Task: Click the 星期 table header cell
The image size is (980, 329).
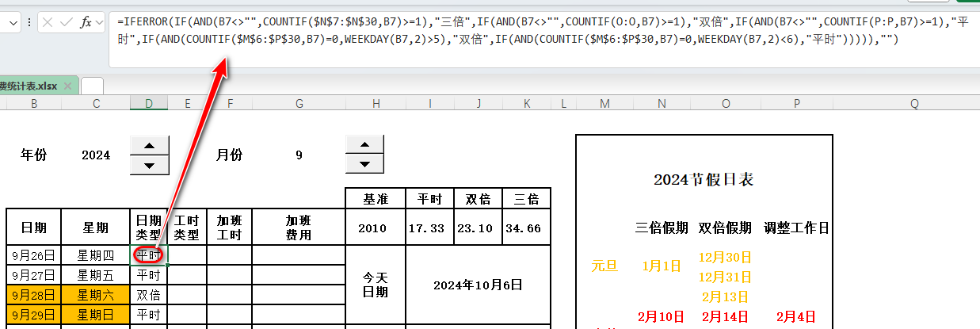Action: tap(96, 228)
